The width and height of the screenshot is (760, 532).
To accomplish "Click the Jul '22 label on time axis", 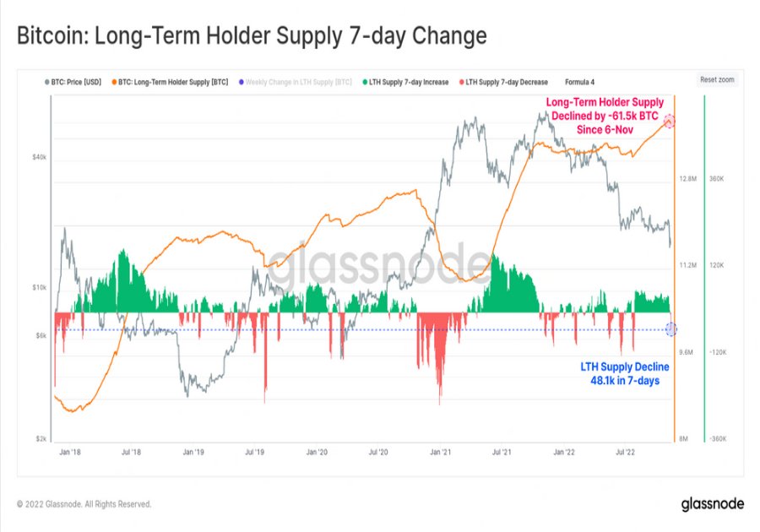I will pyautogui.click(x=625, y=452).
